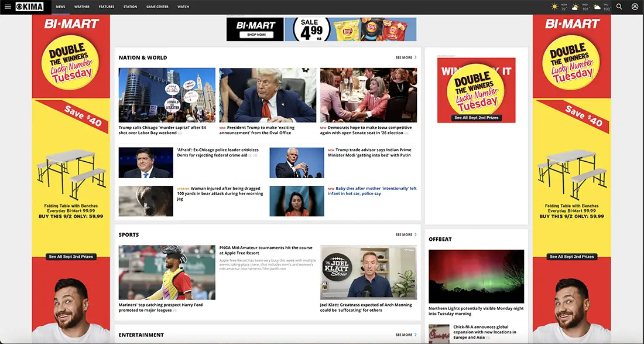This screenshot has height=344, width=644.
Task: Open the Watch menu
Action: coord(183,7)
